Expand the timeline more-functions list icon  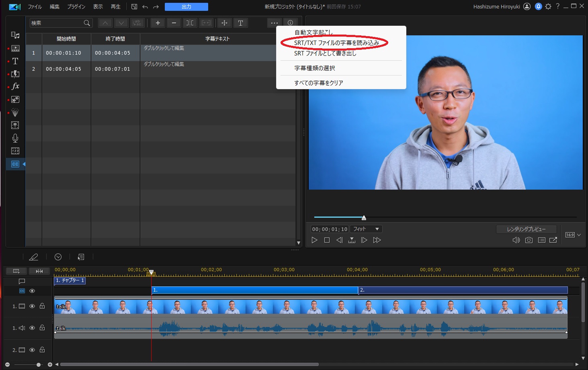point(81,257)
